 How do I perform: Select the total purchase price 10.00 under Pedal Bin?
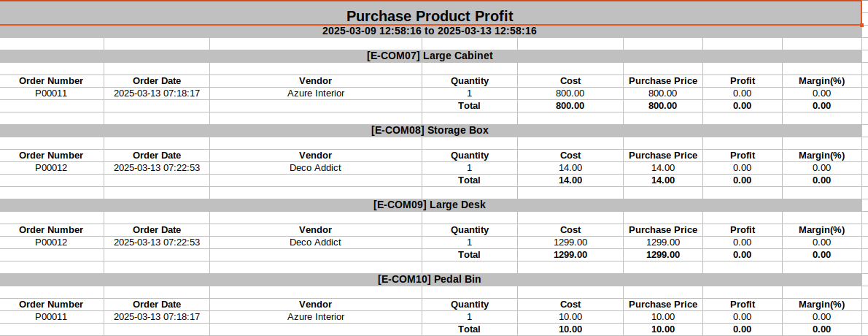(662, 329)
